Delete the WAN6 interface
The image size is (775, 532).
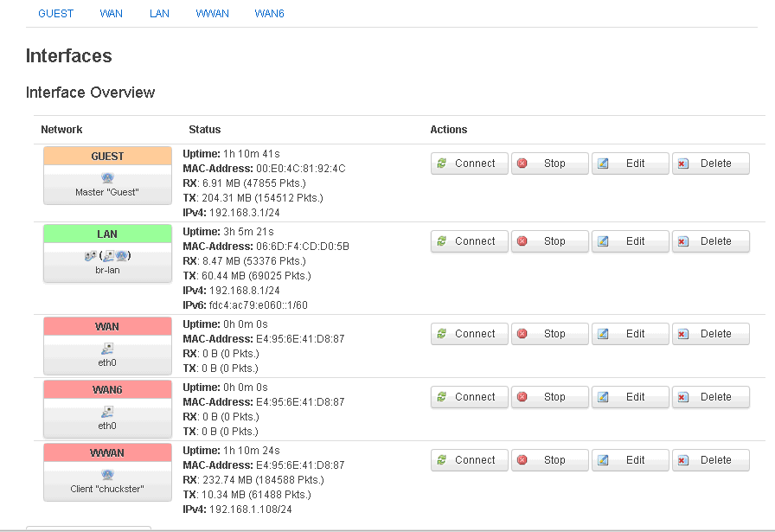(711, 397)
